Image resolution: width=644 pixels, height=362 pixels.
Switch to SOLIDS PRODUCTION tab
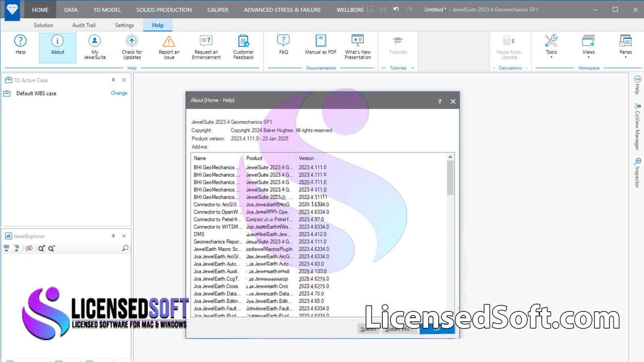164,10
